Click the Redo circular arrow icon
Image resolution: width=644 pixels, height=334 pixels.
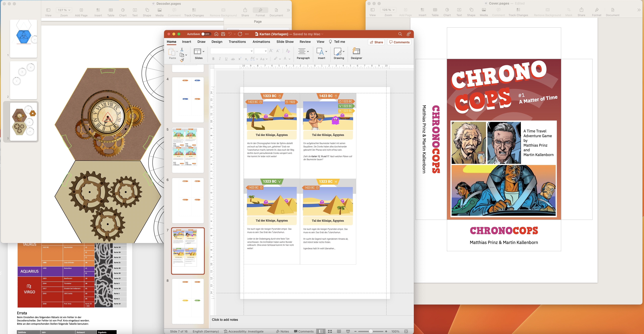tap(240, 34)
